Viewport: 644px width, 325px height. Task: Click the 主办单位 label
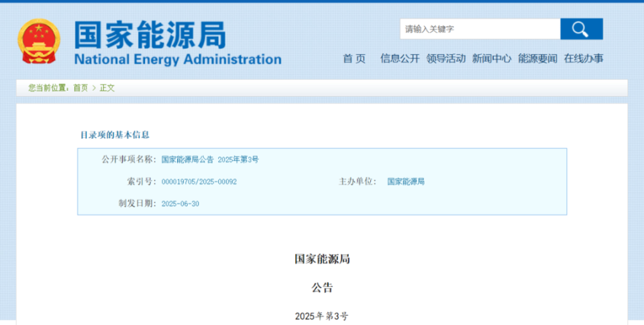tap(358, 181)
